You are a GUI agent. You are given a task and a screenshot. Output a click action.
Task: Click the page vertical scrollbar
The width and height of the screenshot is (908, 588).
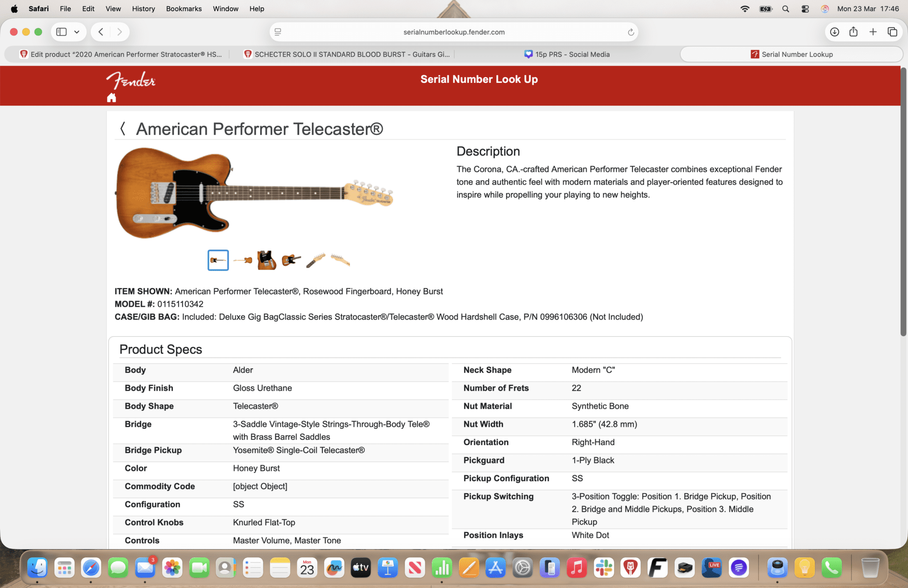click(x=904, y=202)
